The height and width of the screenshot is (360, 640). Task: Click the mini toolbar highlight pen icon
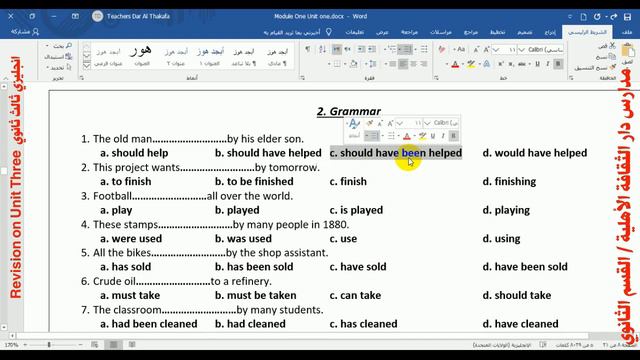[422, 136]
